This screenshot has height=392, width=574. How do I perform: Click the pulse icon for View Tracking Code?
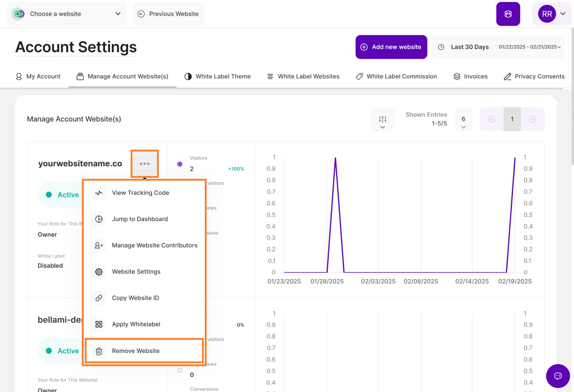[x=99, y=193]
